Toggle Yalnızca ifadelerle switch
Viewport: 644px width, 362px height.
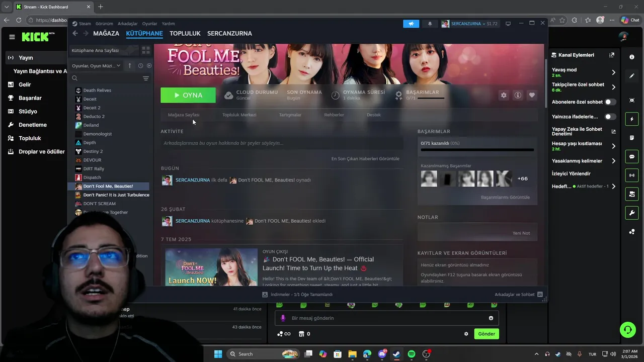click(x=610, y=117)
